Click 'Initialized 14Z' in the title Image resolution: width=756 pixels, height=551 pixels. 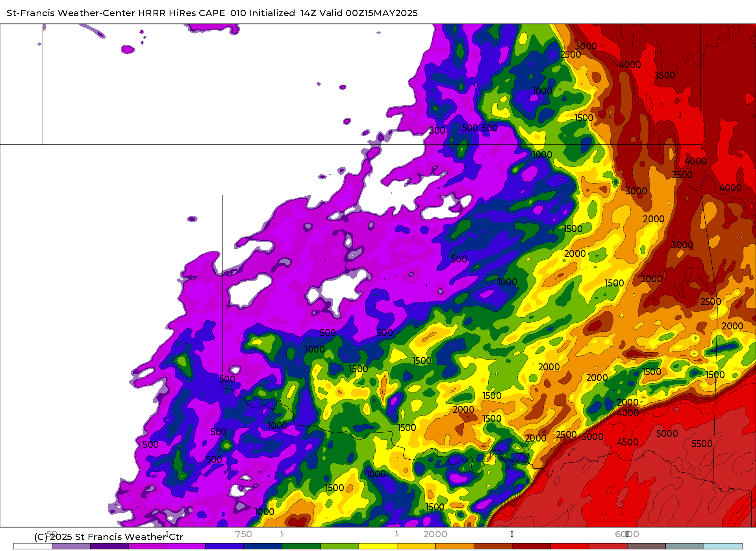tap(282, 13)
